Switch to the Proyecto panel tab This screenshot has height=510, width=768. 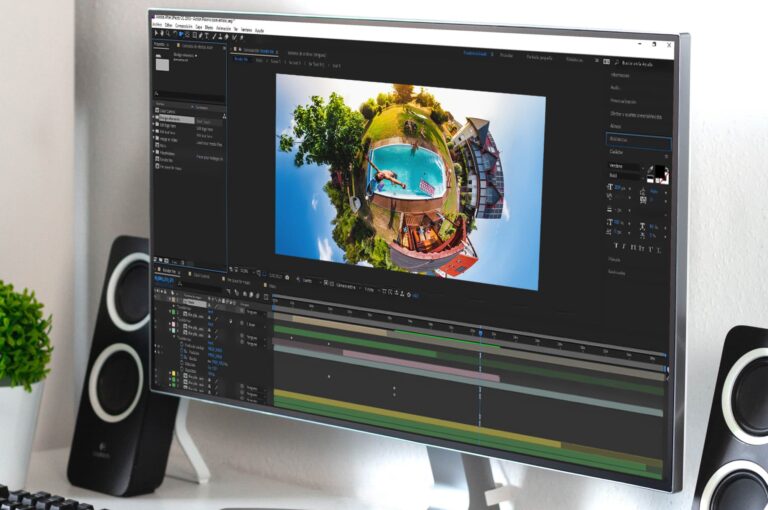click(x=160, y=45)
